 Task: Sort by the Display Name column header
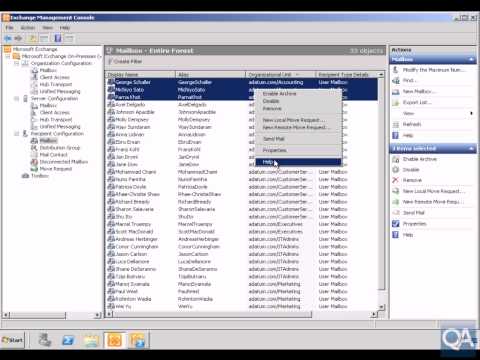(x=140, y=75)
